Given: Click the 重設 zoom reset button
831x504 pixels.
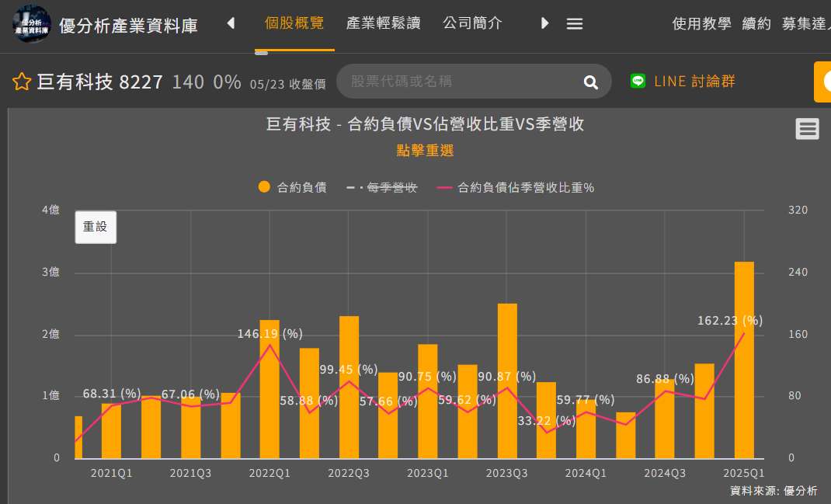Looking at the screenshot, I should click(x=96, y=228).
